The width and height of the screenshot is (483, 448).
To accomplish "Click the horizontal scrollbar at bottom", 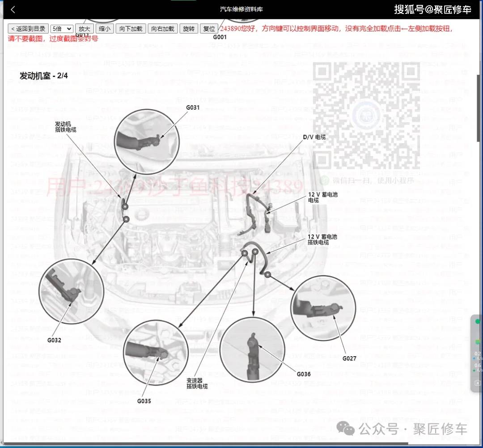I will [x=205, y=444].
